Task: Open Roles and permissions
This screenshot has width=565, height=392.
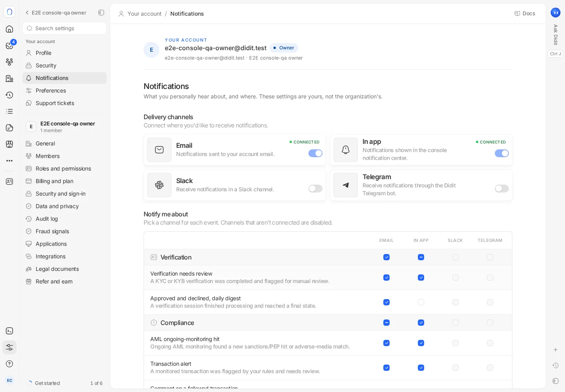Action: [64, 169]
